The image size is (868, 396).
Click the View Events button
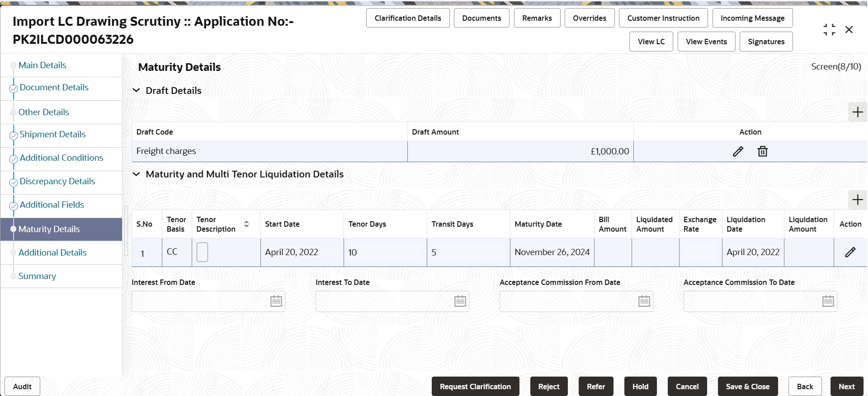tap(706, 42)
